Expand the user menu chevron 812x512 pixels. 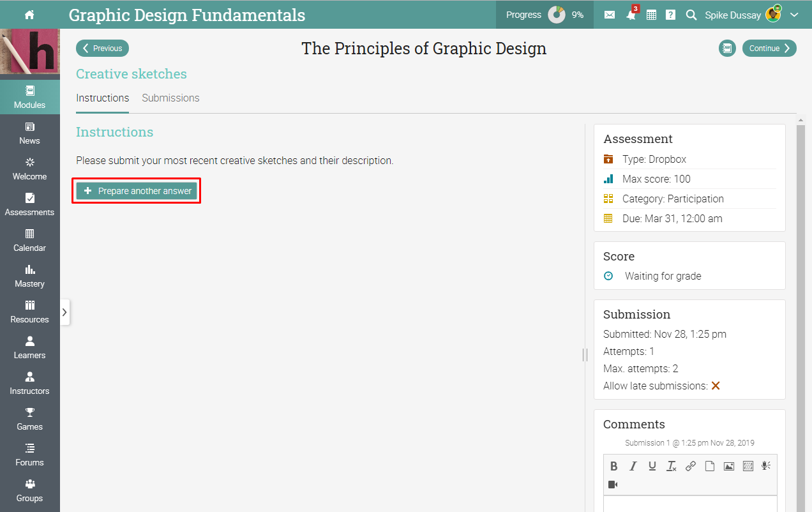pyautogui.click(x=794, y=15)
